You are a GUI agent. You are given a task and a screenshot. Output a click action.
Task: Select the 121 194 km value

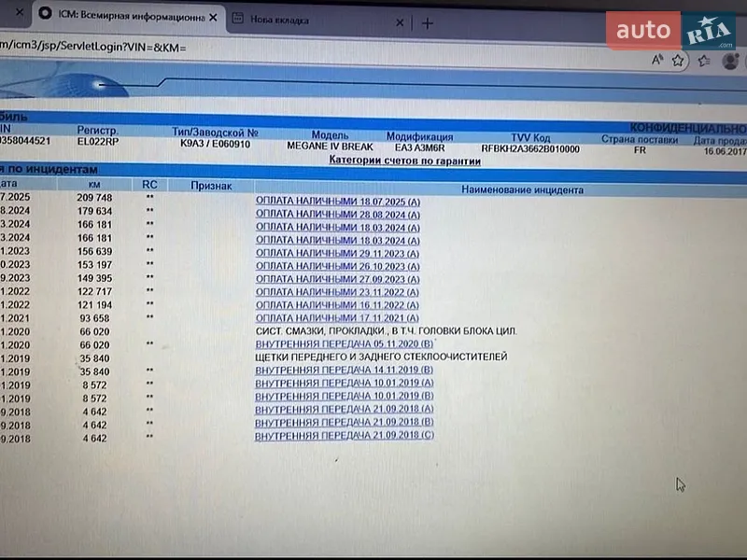(x=94, y=305)
